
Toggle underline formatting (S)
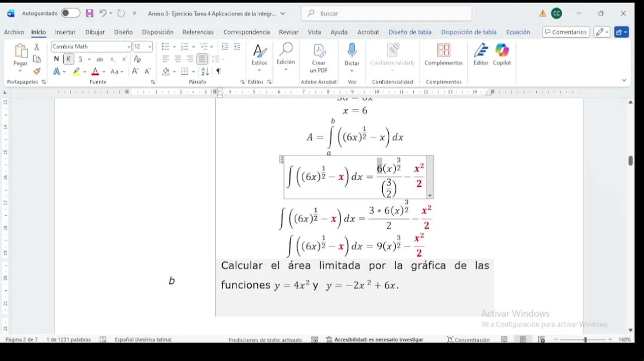[x=80, y=59]
